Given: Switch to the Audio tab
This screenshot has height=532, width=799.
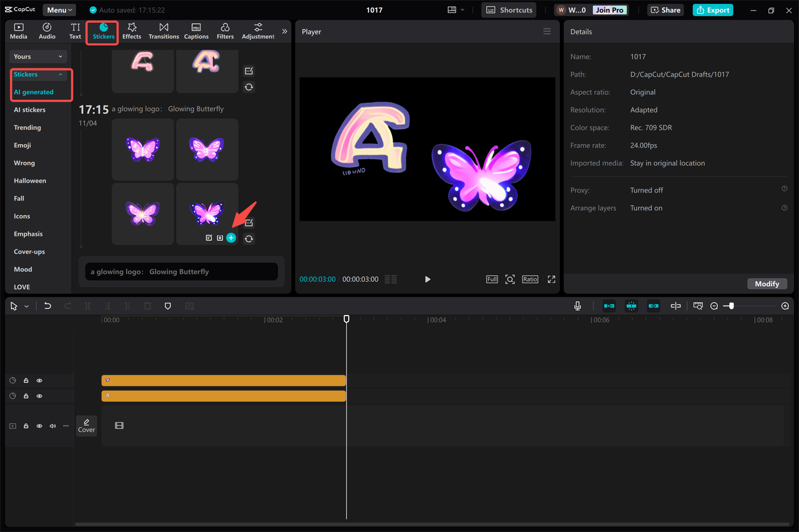Looking at the screenshot, I should pyautogui.click(x=47, y=31).
